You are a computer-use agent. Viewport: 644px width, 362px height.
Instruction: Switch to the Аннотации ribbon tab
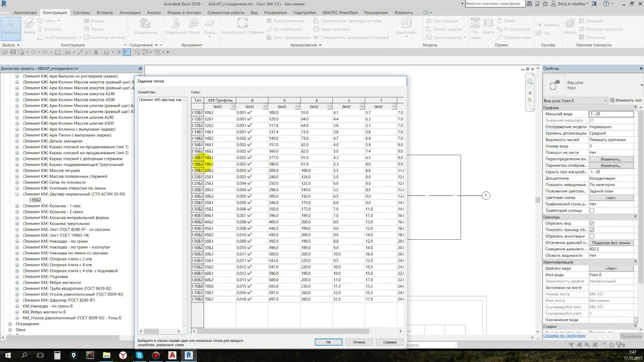click(x=130, y=12)
